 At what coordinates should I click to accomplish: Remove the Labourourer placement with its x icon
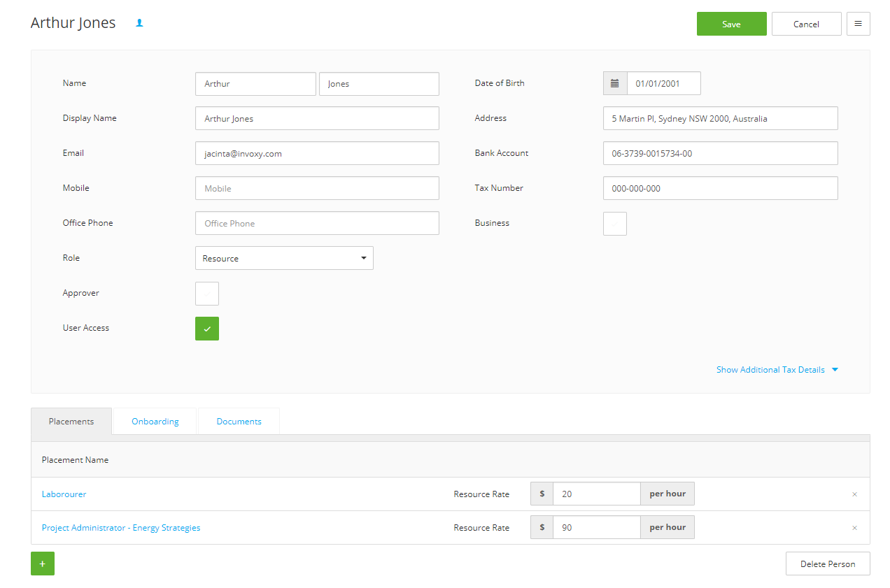(x=854, y=494)
